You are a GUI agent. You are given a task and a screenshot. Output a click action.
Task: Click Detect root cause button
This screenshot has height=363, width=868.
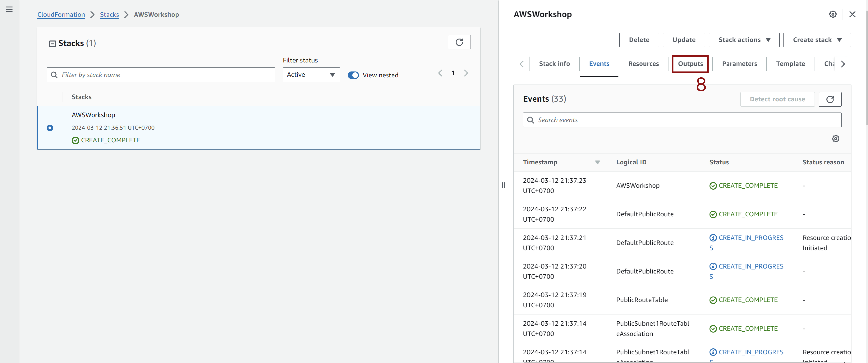pyautogui.click(x=777, y=99)
